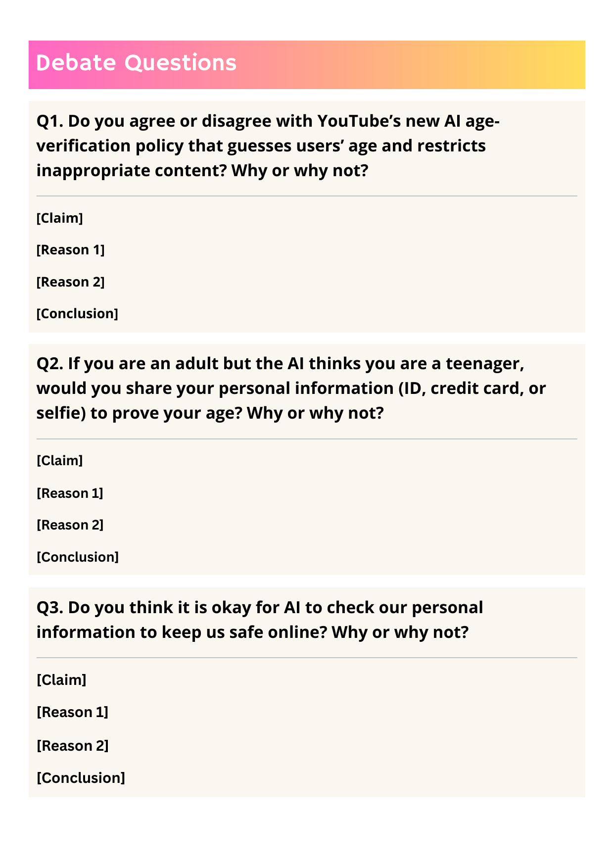Image resolution: width=614 pixels, height=868 pixels.
Task: Click the Q1 question about YouTube's age-verification policy
Action: point(268,145)
